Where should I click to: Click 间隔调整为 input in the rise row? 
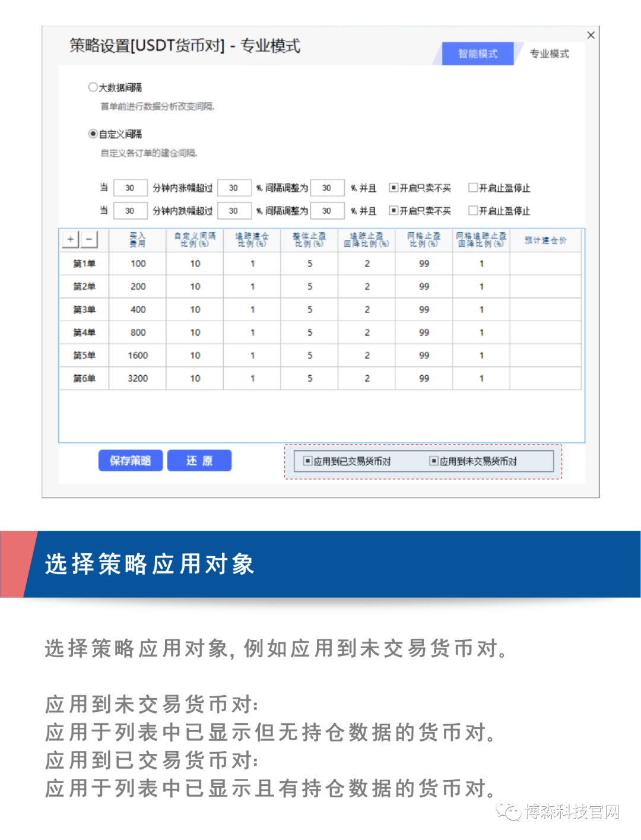point(327,188)
